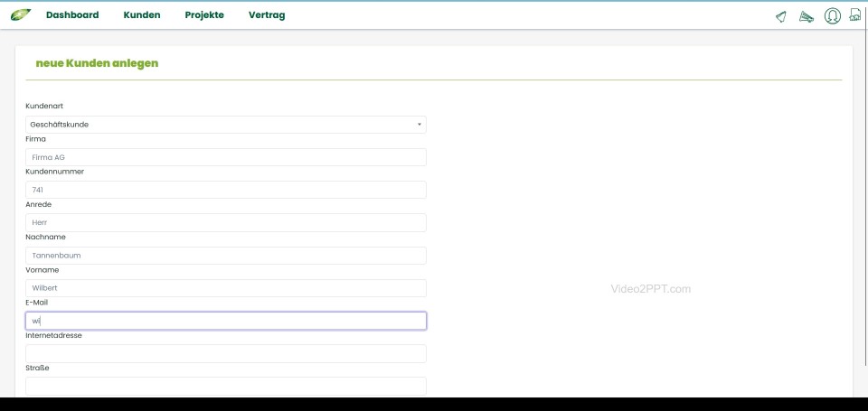Select the Internetadresse input field
The width and height of the screenshot is (868, 411).
[x=225, y=353]
